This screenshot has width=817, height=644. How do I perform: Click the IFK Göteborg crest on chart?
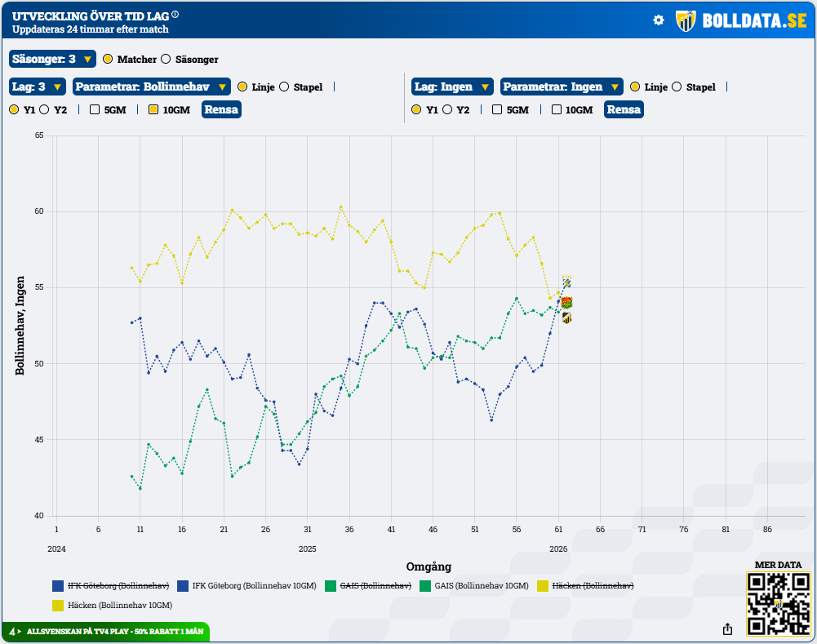566,282
